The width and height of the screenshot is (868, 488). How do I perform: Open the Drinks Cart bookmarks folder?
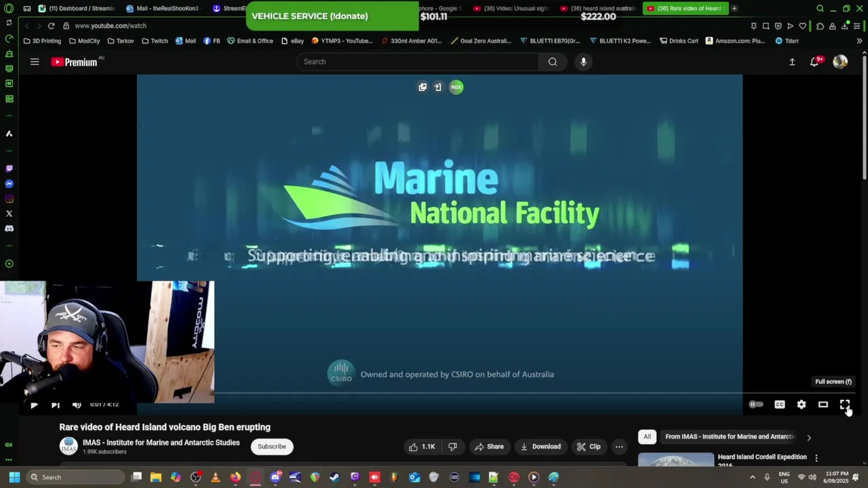678,41
